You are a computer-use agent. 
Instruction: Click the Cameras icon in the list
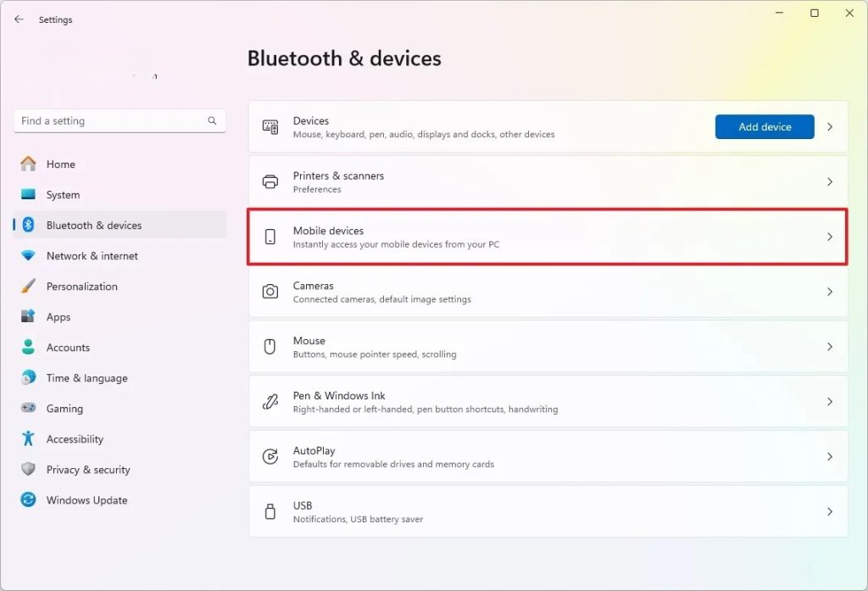[270, 292]
